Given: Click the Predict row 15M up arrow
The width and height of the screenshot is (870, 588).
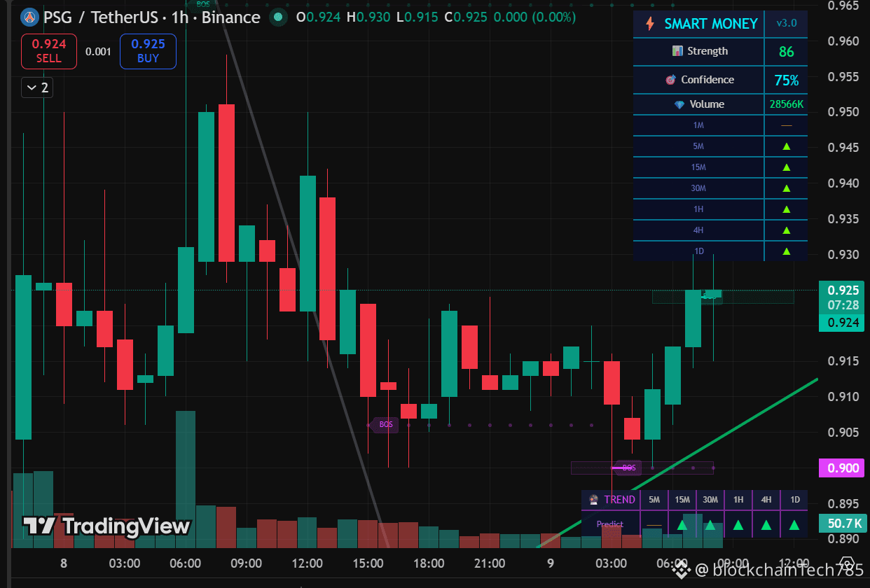Looking at the screenshot, I should pyautogui.click(x=682, y=524).
